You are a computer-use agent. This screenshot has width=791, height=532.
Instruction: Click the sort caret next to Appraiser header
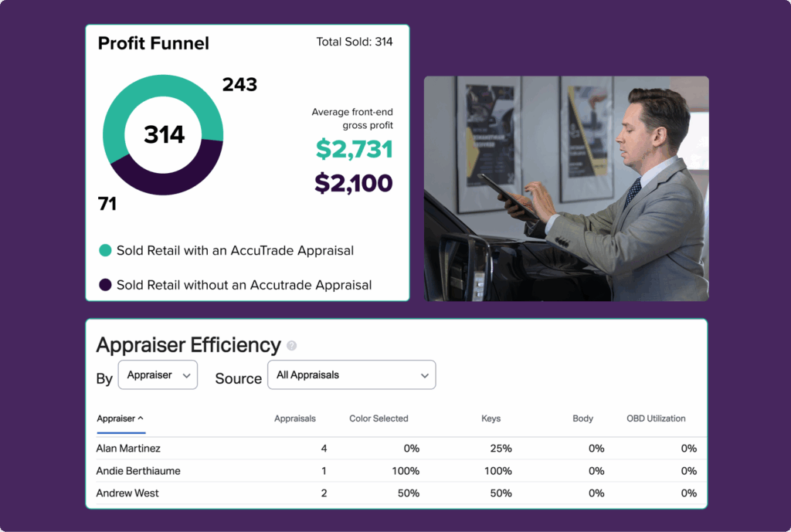(x=140, y=418)
